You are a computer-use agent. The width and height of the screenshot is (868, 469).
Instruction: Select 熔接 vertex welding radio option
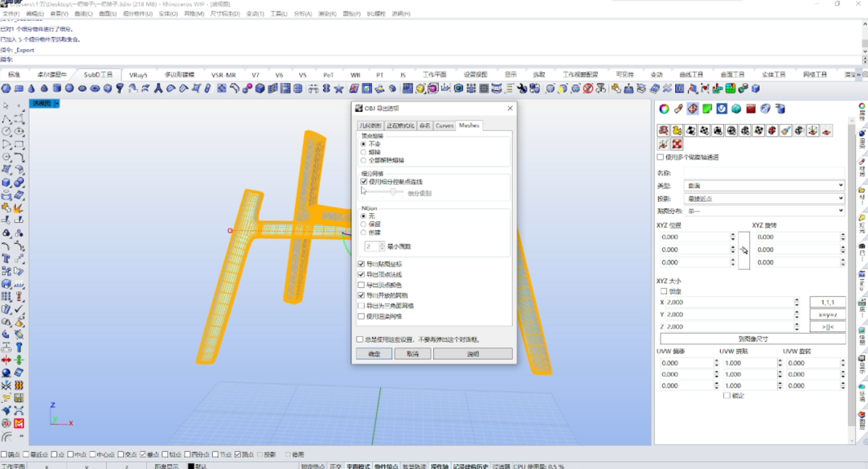click(364, 152)
